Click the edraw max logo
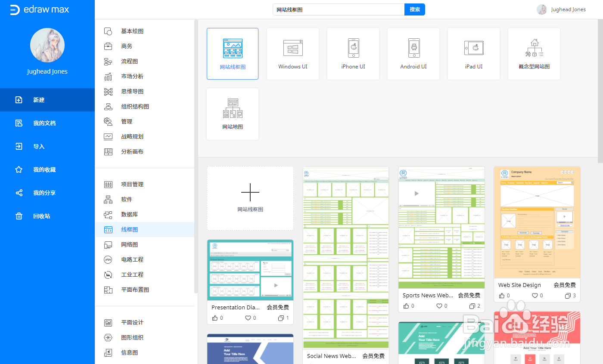 point(39,9)
